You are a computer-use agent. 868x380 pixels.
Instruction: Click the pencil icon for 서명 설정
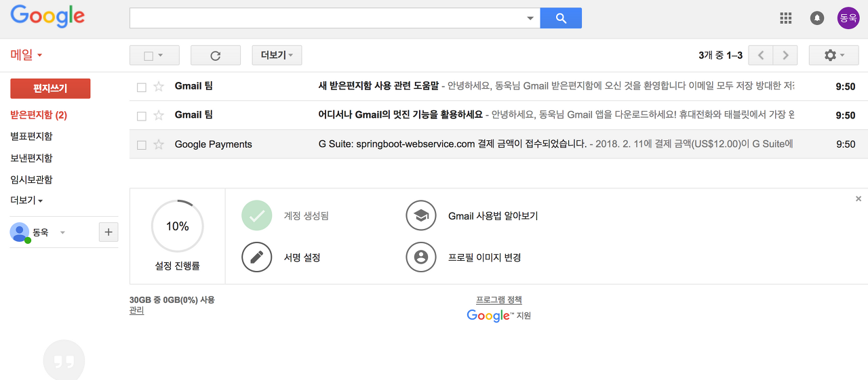[x=256, y=257]
